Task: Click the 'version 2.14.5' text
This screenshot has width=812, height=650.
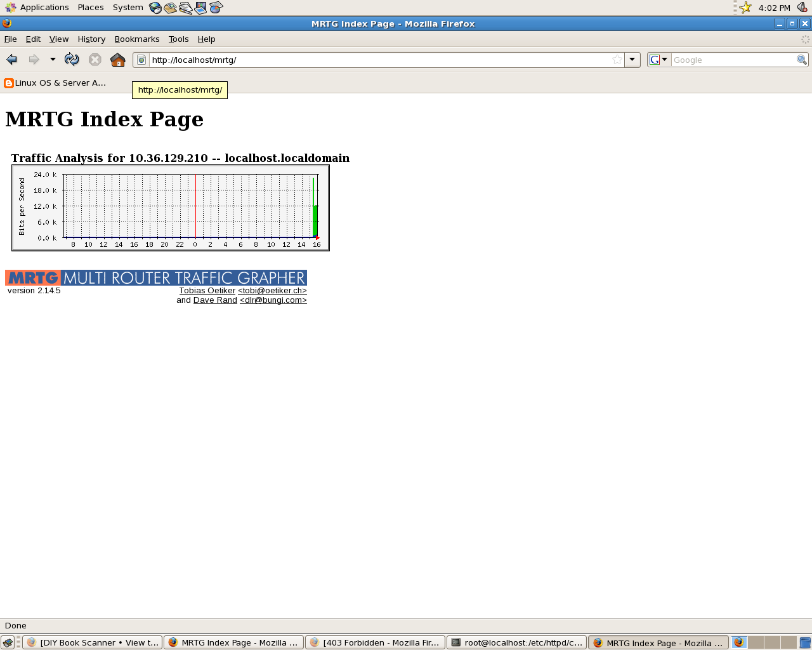Action: point(34,291)
